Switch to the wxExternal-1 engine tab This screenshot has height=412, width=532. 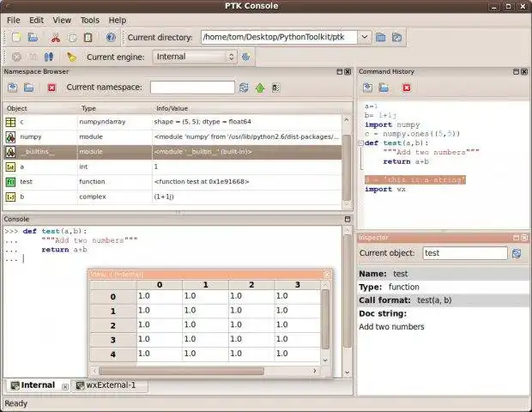pos(110,385)
